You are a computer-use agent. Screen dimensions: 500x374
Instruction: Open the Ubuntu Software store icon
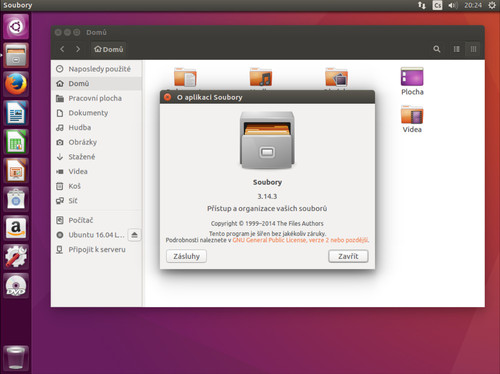tap(16, 199)
